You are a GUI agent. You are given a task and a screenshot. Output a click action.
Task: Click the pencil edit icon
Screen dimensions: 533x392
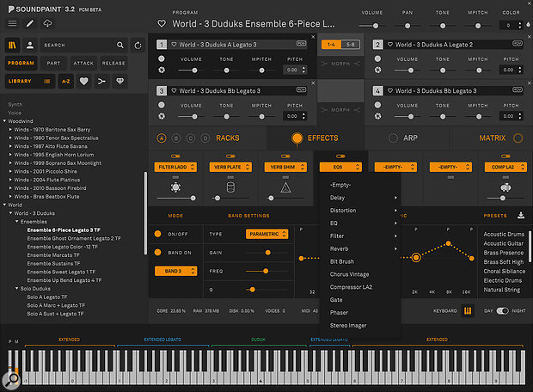point(30,23)
